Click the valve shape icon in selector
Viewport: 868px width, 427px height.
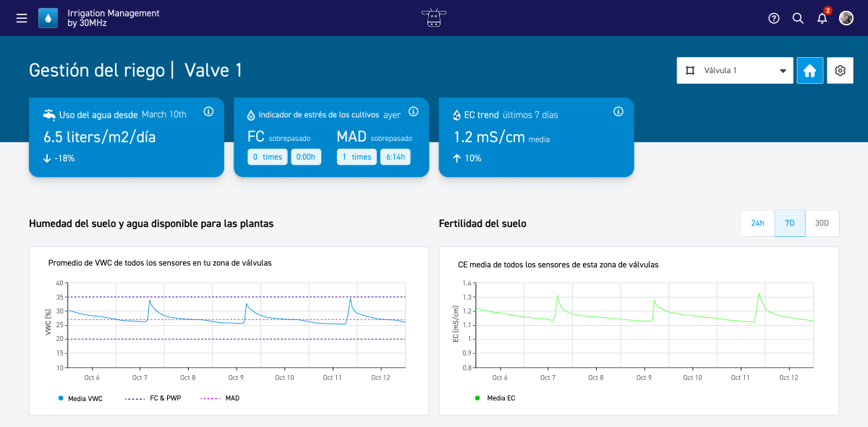(690, 70)
